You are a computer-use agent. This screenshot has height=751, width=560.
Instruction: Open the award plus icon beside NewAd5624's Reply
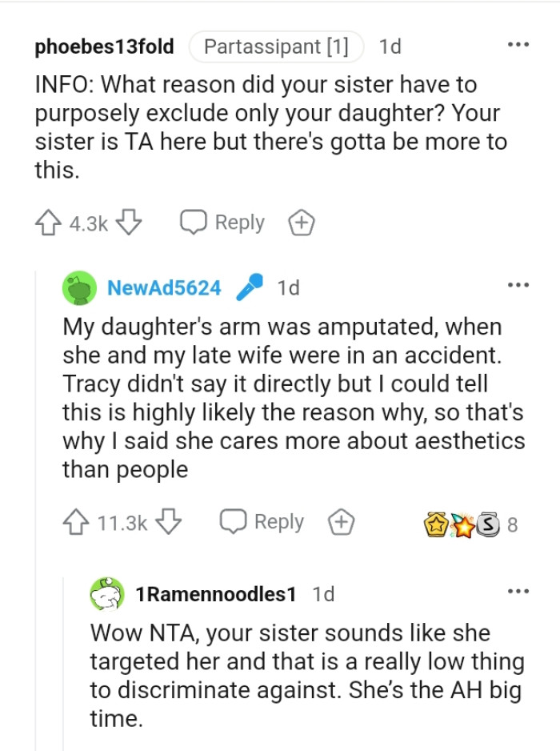coord(342,521)
